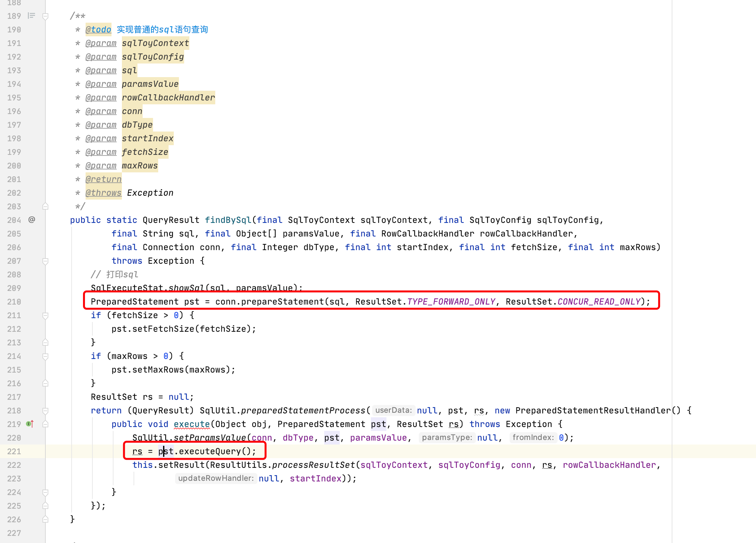Click the updateRowHandler inlay hint on line 223
The height and width of the screenshot is (543, 756).
tap(216, 479)
